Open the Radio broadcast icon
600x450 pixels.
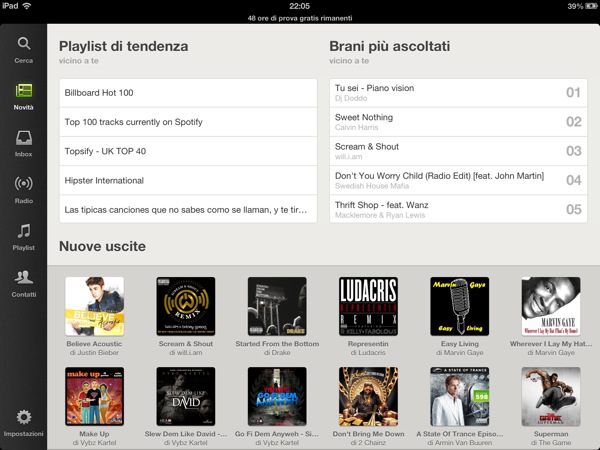23,186
